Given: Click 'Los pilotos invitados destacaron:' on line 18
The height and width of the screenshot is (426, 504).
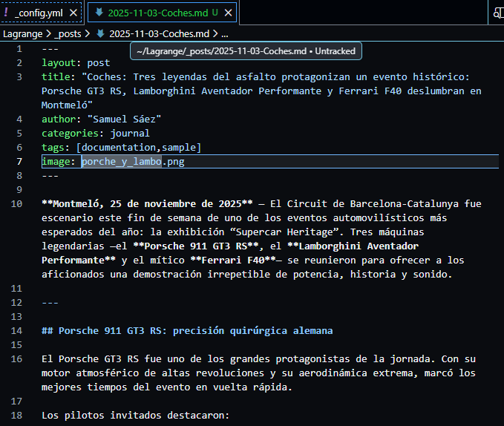Looking at the screenshot, I should 135,416.
